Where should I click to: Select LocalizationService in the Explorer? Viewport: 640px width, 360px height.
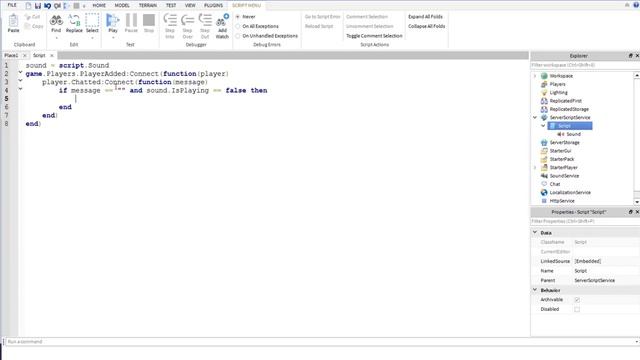570,193
